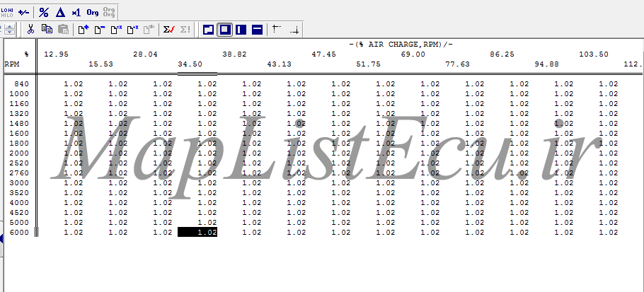Select axis value 28.04

pyautogui.click(x=145, y=54)
